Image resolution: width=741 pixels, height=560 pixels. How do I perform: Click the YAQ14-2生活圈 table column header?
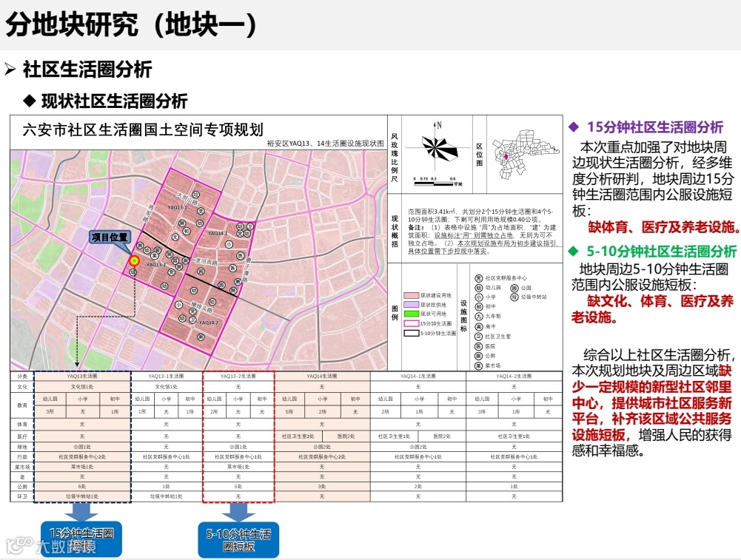[514, 377]
